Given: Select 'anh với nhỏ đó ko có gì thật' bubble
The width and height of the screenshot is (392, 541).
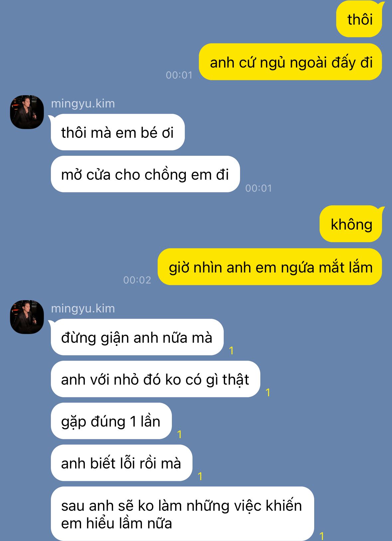Looking at the screenshot, I should pyautogui.click(x=155, y=379).
